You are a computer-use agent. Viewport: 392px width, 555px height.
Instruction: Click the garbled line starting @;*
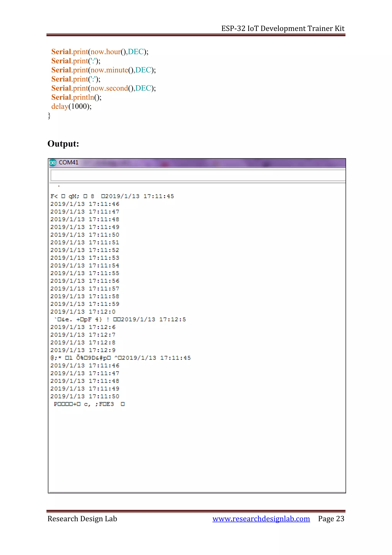[120, 358]
